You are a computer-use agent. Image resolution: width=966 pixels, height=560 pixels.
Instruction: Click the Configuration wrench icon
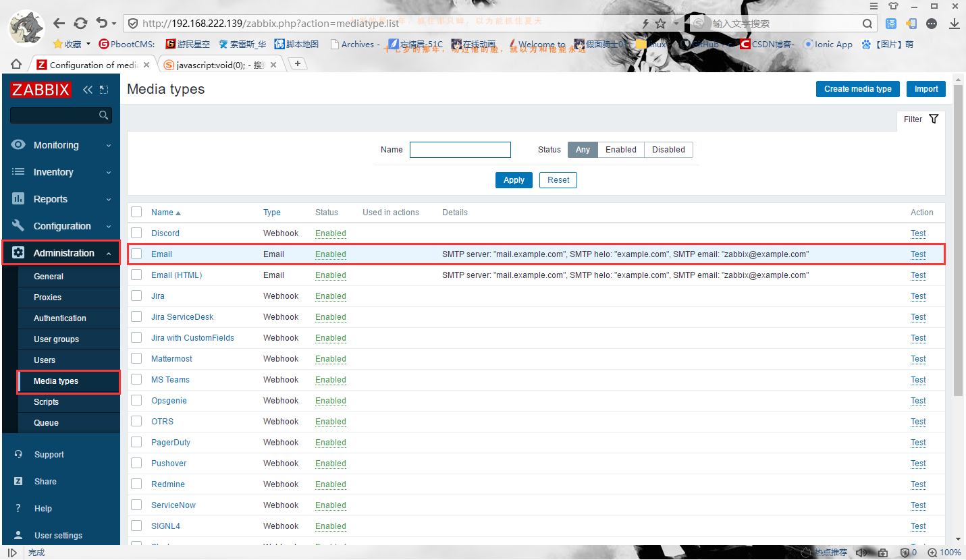[x=18, y=226]
